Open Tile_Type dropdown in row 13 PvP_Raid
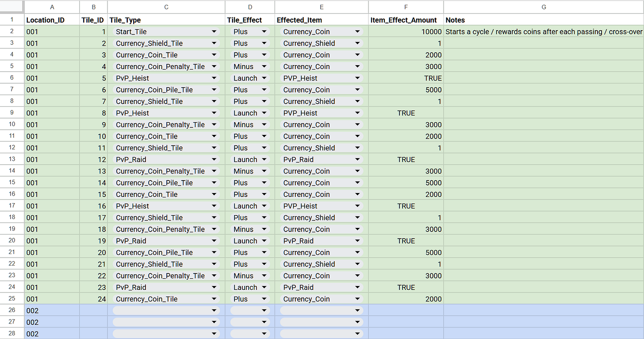The width and height of the screenshot is (644, 339). tap(214, 160)
